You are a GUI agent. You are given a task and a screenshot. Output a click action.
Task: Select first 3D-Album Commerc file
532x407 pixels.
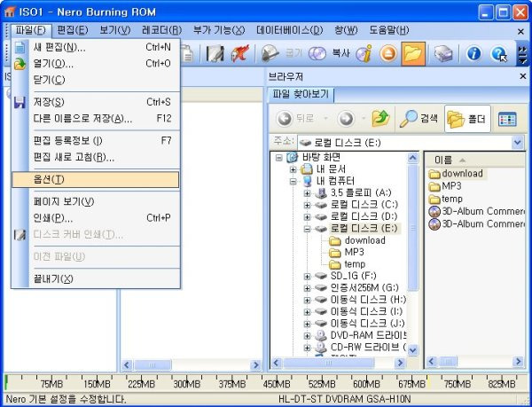coord(476,211)
